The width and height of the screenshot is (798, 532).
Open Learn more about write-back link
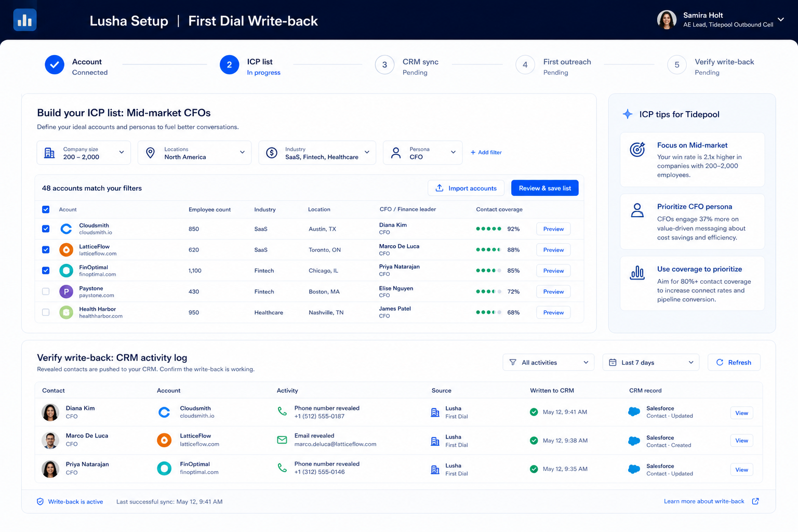pos(704,501)
